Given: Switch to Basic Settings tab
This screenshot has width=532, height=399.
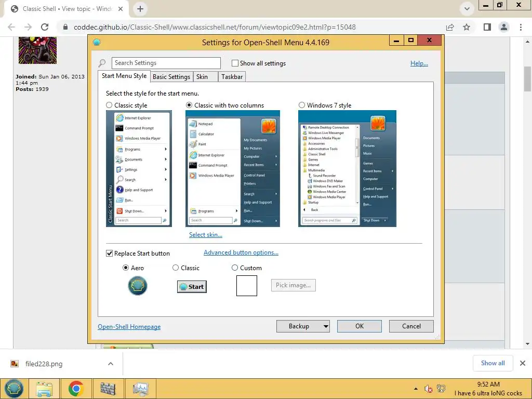Looking at the screenshot, I should pyautogui.click(x=171, y=77).
